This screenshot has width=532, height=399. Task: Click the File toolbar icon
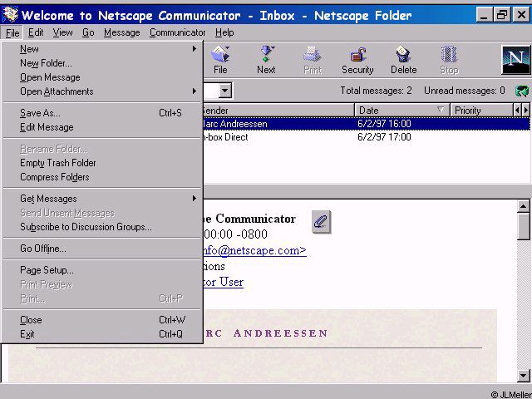pyautogui.click(x=220, y=60)
